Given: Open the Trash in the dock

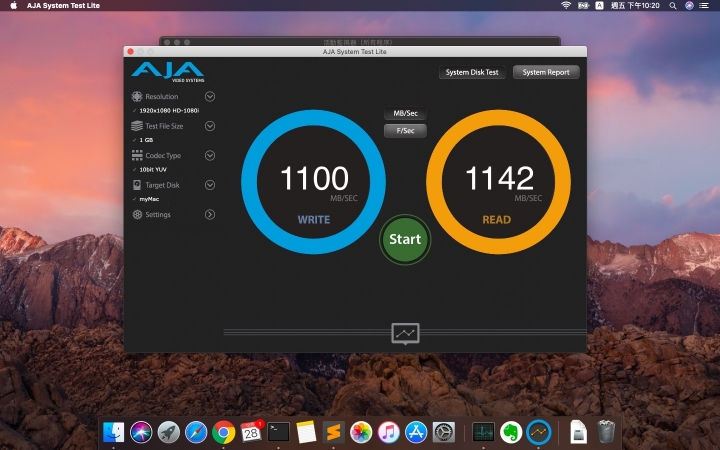Looking at the screenshot, I should point(606,432).
